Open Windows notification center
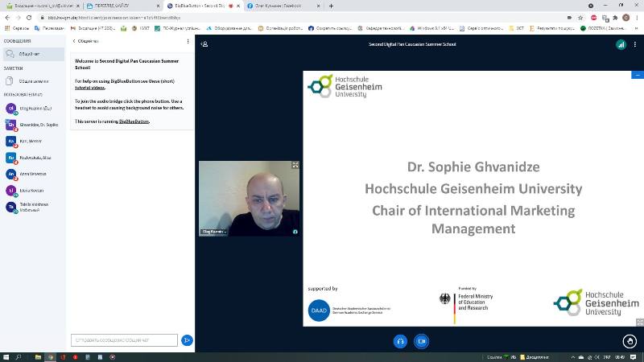This screenshot has width=644, height=362. tap(634, 357)
